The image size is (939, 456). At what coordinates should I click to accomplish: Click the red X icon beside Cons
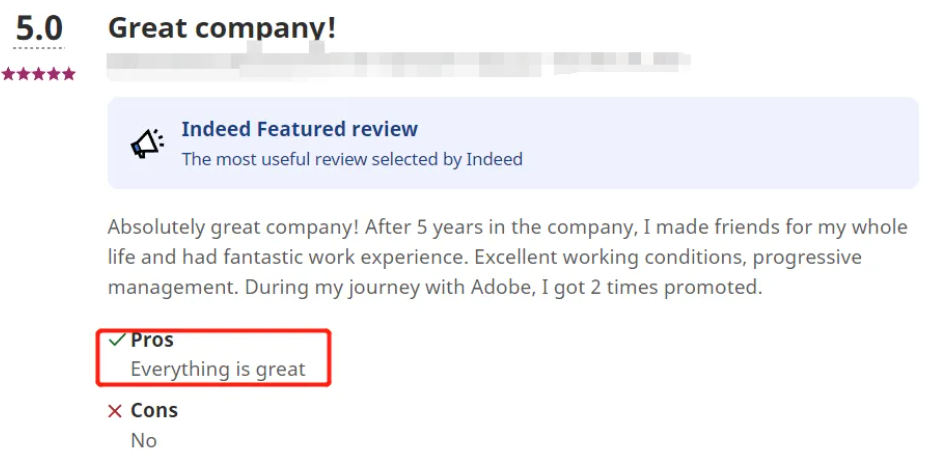click(x=114, y=411)
